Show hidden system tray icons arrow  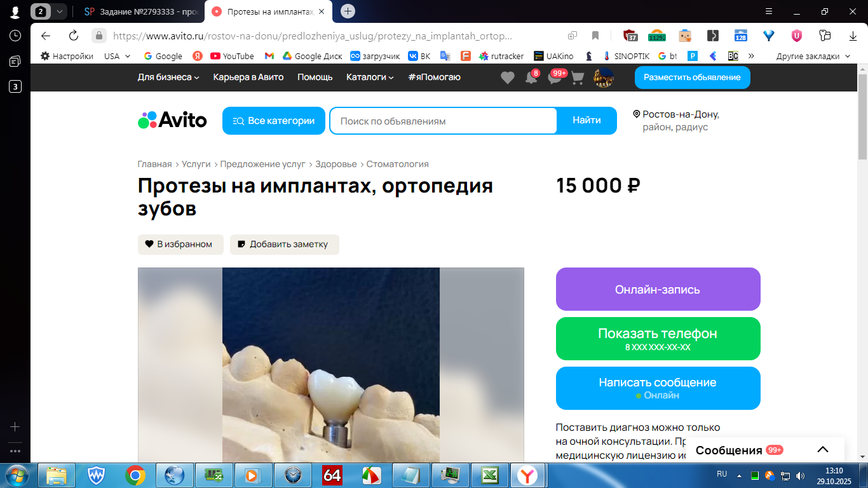tap(739, 475)
